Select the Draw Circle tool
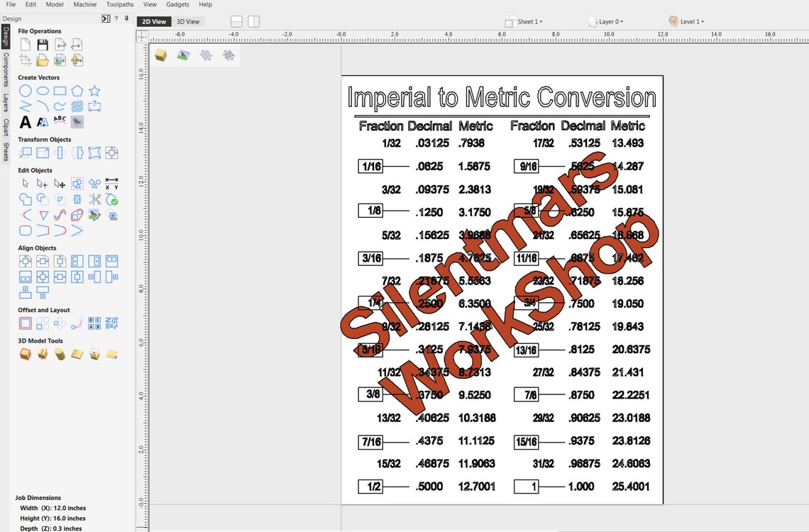 click(26, 91)
